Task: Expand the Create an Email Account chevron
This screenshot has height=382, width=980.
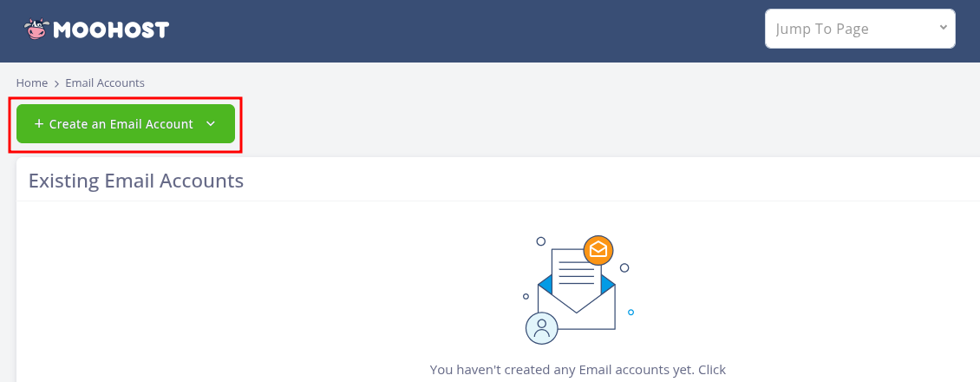Action: pos(211,124)
